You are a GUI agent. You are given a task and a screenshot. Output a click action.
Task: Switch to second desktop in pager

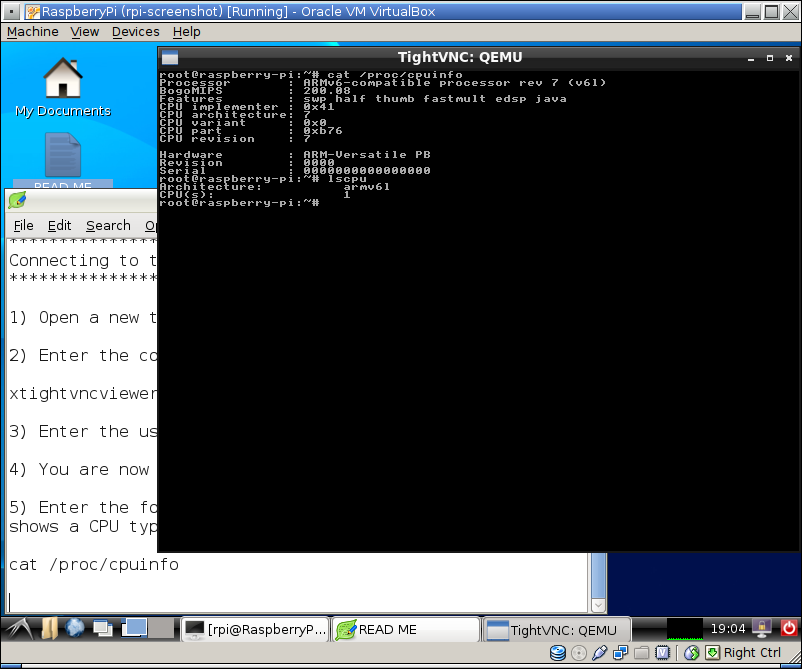(x=162, y=628)
